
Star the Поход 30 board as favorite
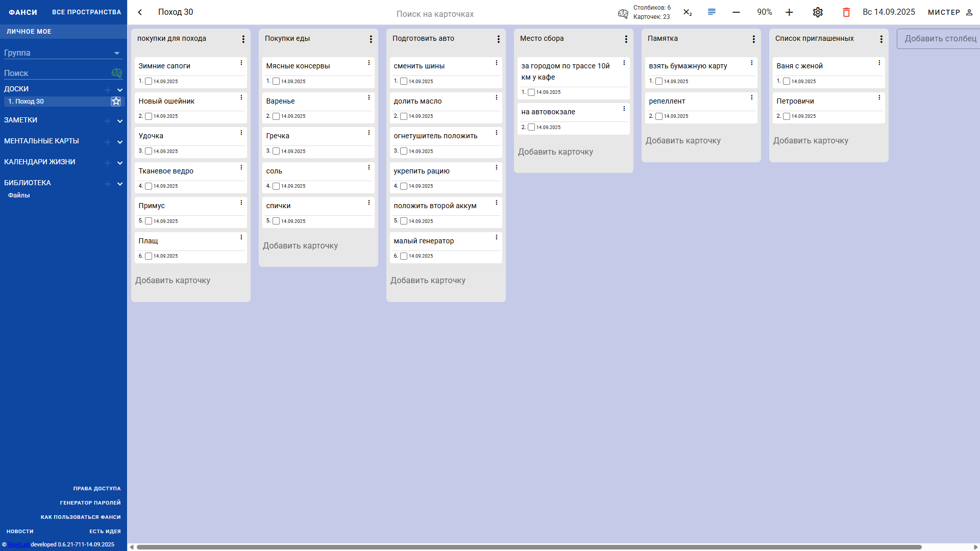(x=116, y=102)
